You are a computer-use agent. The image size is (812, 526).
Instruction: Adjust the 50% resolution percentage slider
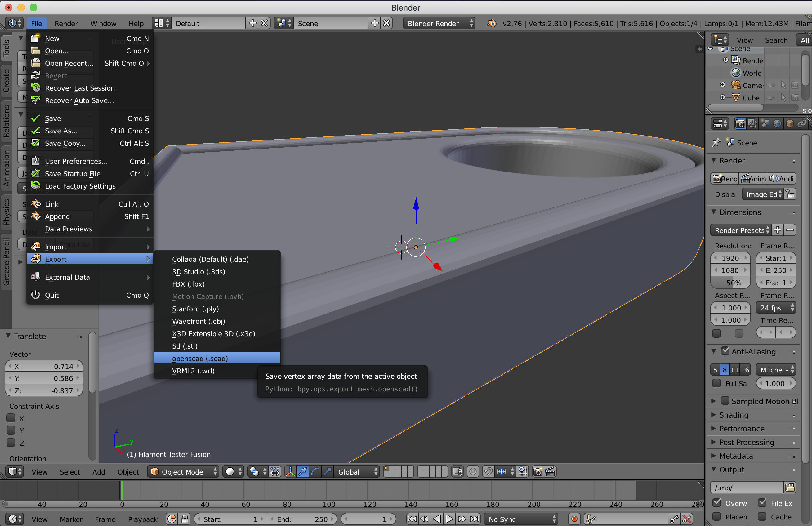(x=730, y=283)
